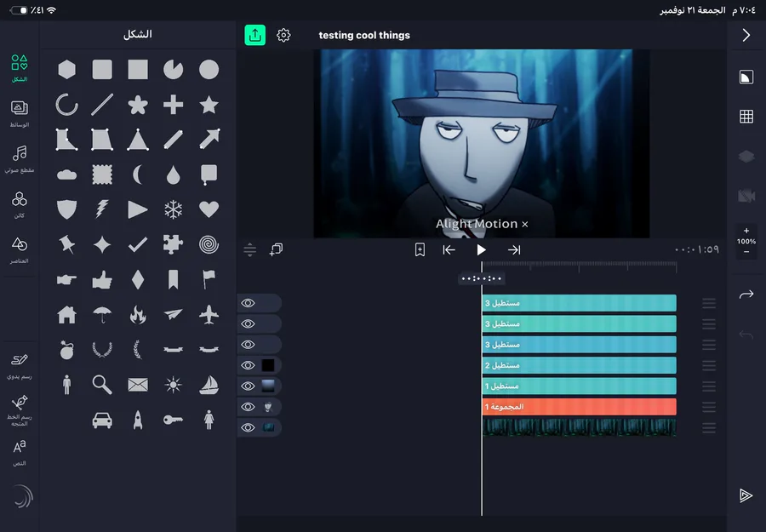
Task: Select the مستطيل 2 timeline clip
Action: [x=580, y=365]
